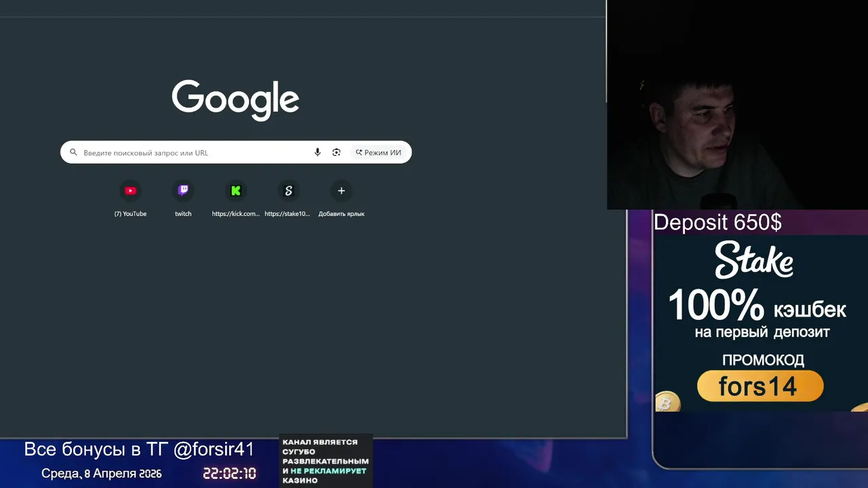The width and height of the screenshot is (868, 488).
Task: Click the magnifier icon in search box
Action: 74,152
